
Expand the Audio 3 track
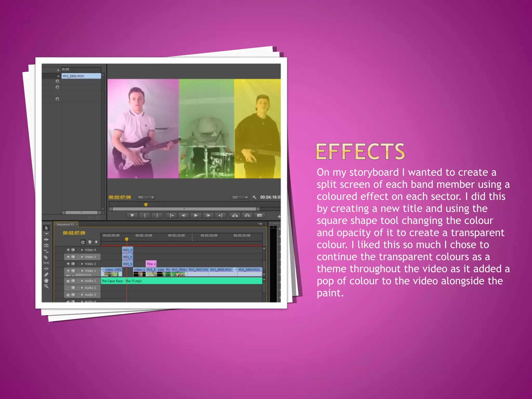click(82, 295)
